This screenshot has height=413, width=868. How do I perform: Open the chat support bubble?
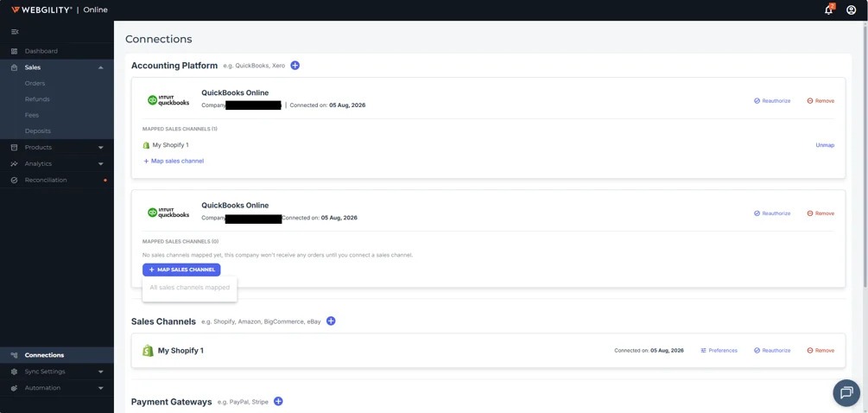pyautogui.click(x=846, y=393)
